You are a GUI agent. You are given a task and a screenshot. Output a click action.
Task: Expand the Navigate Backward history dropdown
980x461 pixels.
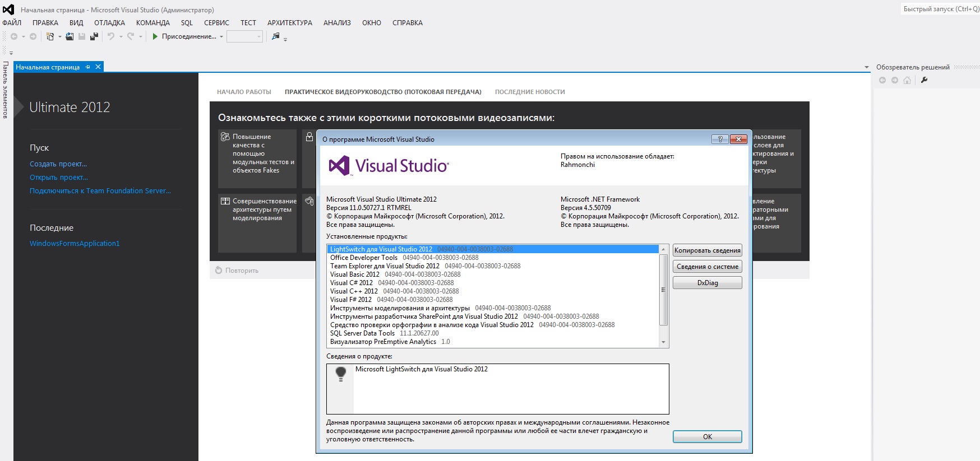point(24,37)
